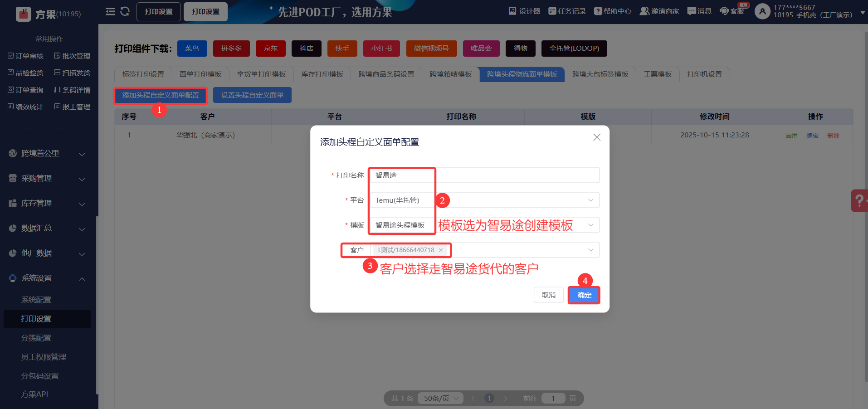The height and width of the screenshot is (409, 868).
Task: Click 编辑 link for 华强北 row
Action: (x=812, y=136)
